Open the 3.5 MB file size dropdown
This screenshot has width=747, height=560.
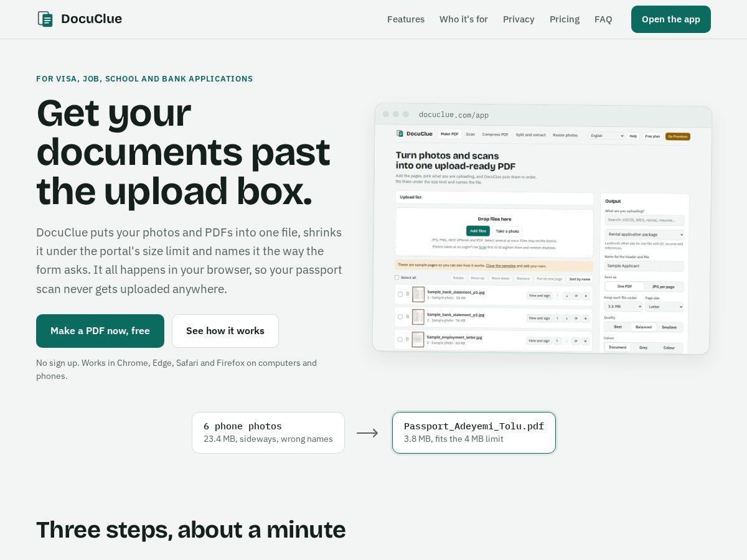click(623, 306)
